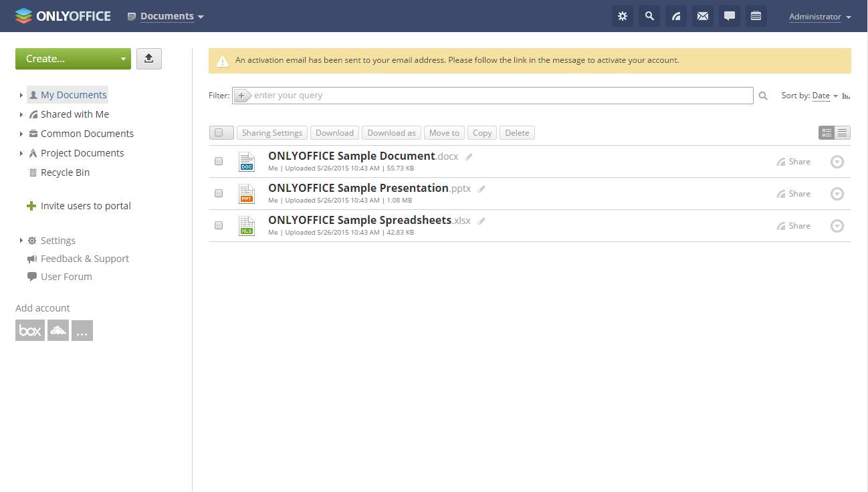The height and width of the screenshot is (492, 868).
Task: Click pencil edit icon next to Sample Spreadsheets
Action: [x=481, y=221]
